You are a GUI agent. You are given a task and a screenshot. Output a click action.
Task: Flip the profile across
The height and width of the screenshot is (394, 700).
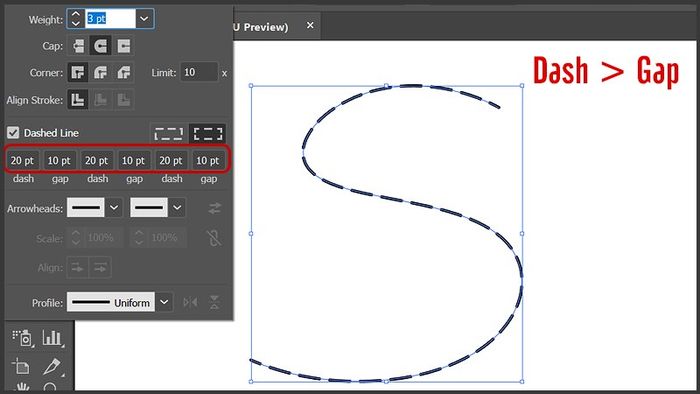(214, 303)
